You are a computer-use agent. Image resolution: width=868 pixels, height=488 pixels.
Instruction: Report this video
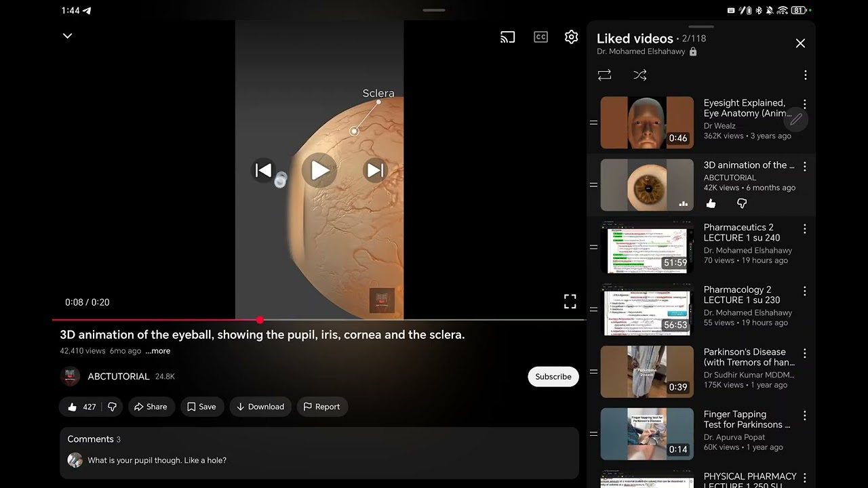click(x=321, y=407)
